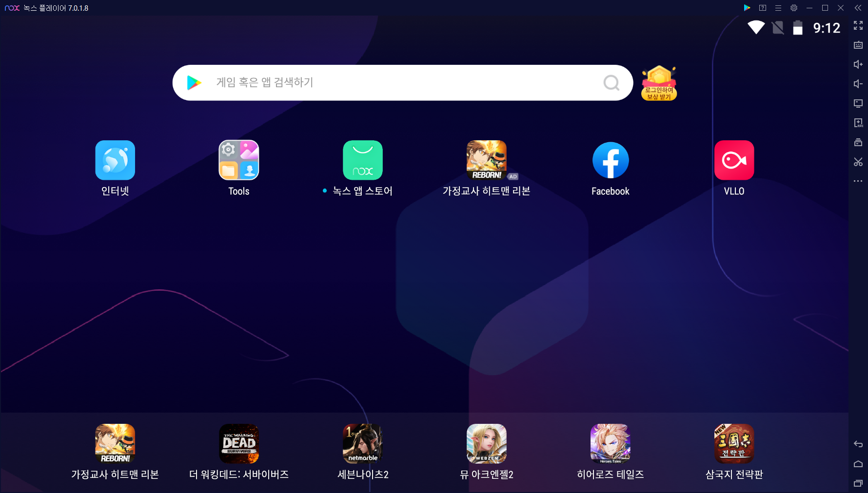
Task: Open 가정교사 히트맨 리본 in bottom dock
Action: 115,443
